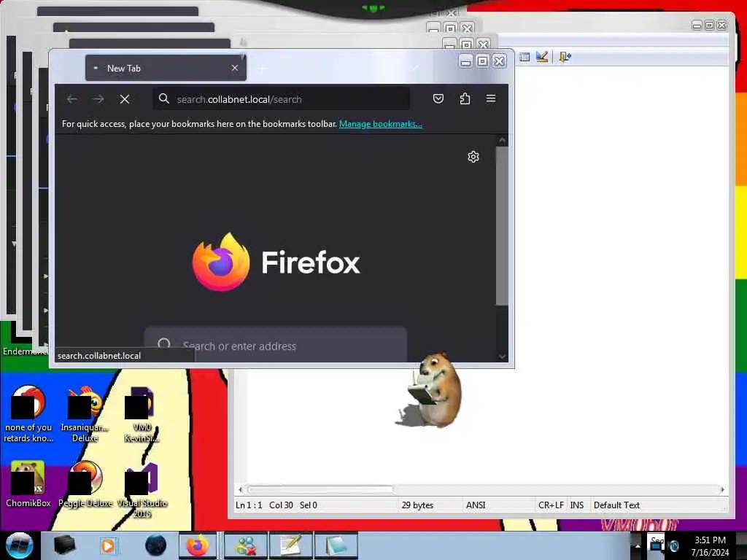Show hidden tray icons arrow

pos(638,545)
